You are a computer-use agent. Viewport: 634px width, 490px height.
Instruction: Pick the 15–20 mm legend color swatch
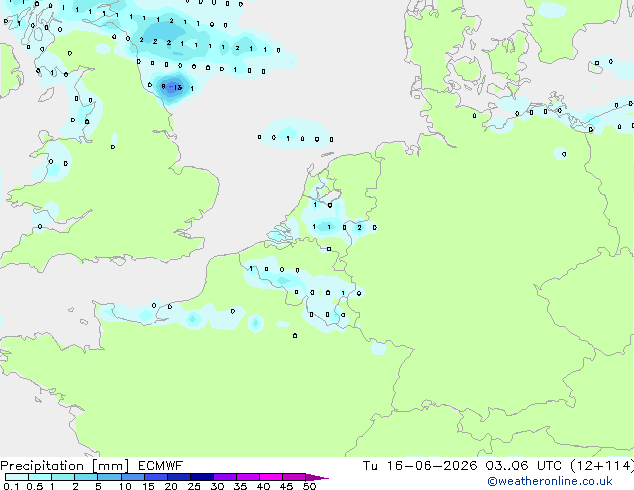(156, 477)
